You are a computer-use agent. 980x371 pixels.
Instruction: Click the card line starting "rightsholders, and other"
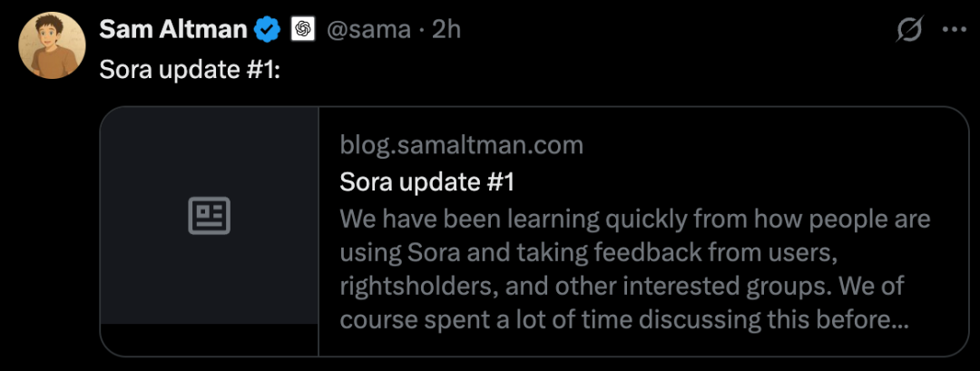(635, 287)
